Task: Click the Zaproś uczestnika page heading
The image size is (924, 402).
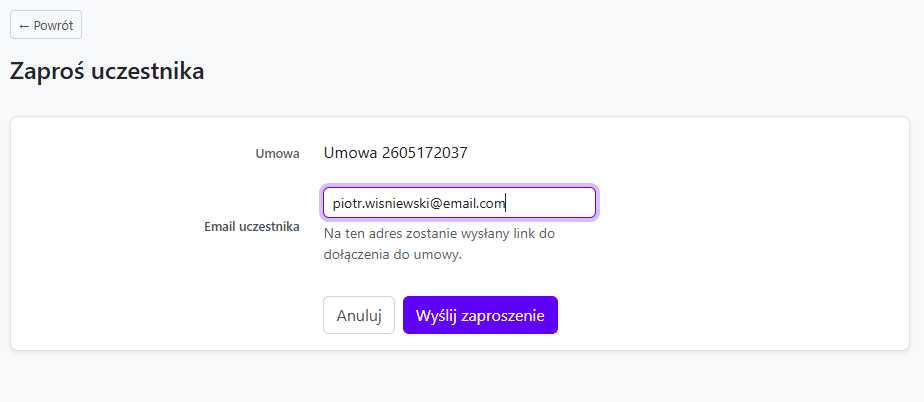Action: (x=107, y=71)
